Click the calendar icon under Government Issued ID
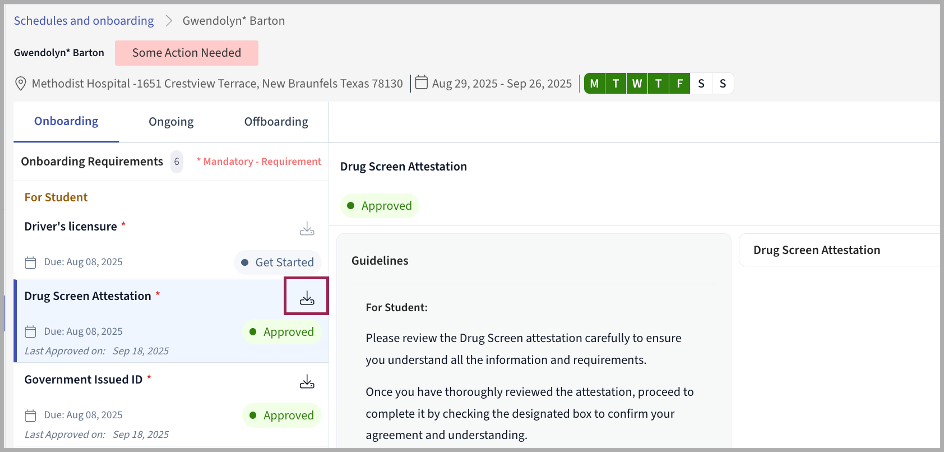 tap(31, 415)
